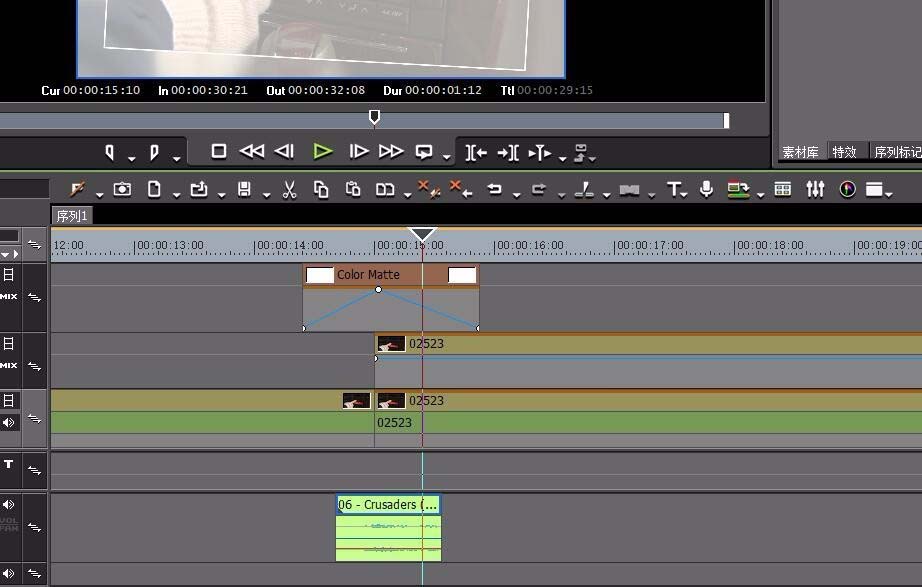Click the microphone voice-over icon
Viewport: 922px width, 587px height.
tap(706, 189)
